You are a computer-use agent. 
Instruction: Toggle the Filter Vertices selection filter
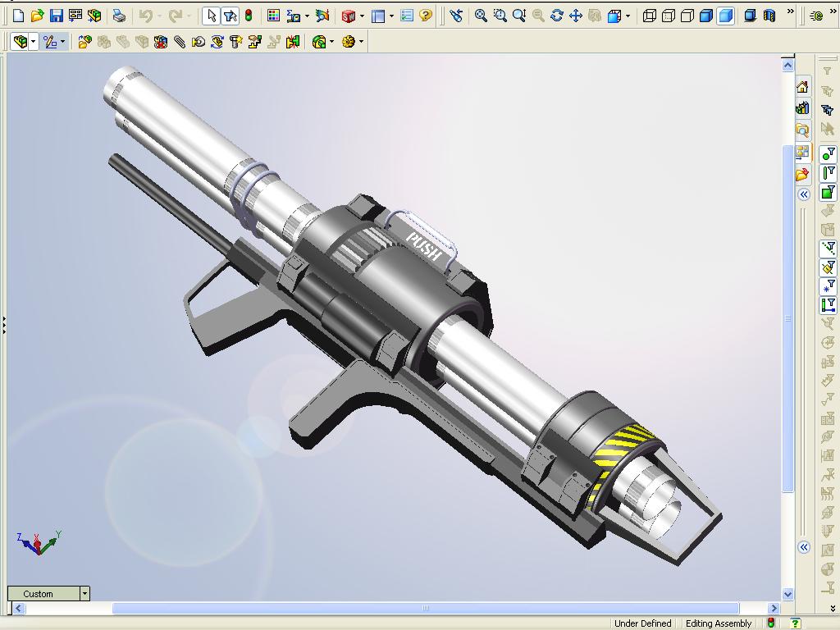point(828,153)
